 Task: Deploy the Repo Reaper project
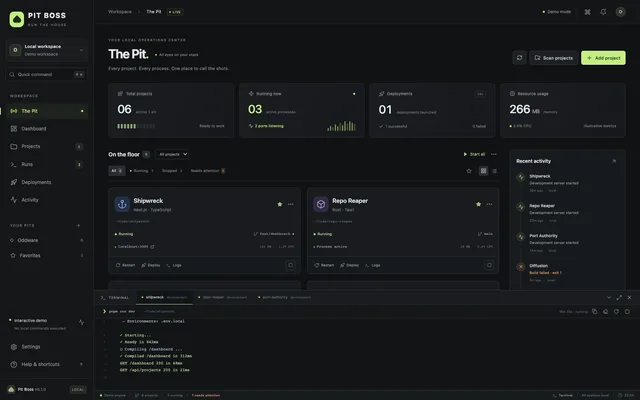pyautogui.click(x=349, y=265)
